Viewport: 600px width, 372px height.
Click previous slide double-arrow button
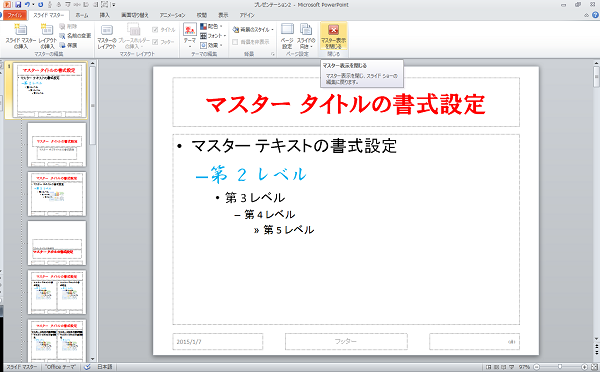(597, 346)
